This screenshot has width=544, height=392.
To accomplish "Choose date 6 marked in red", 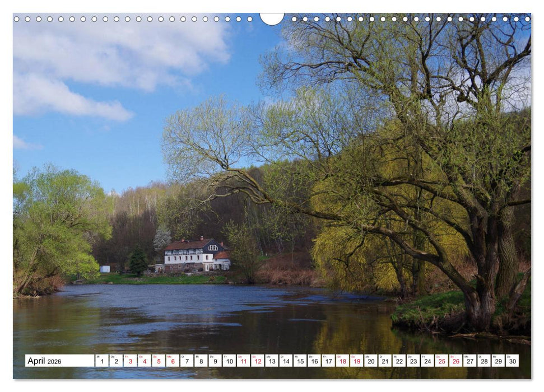I will point(173,361).
